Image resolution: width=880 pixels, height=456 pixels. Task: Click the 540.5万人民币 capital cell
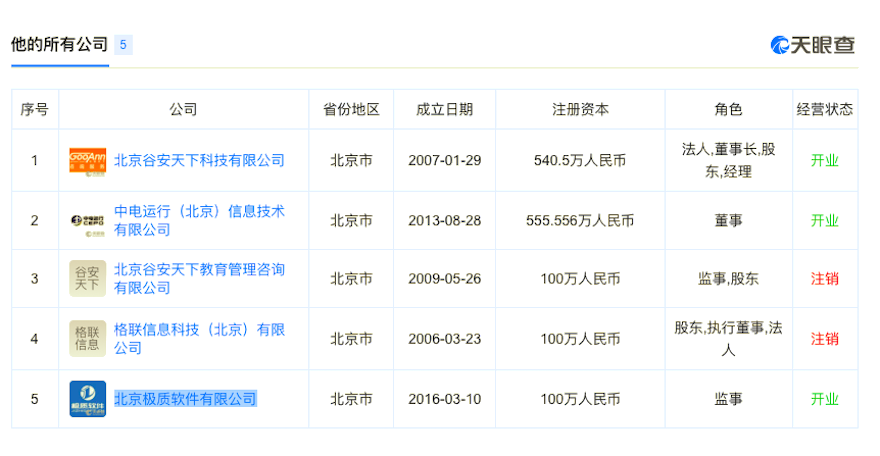[x=580, y=160]
